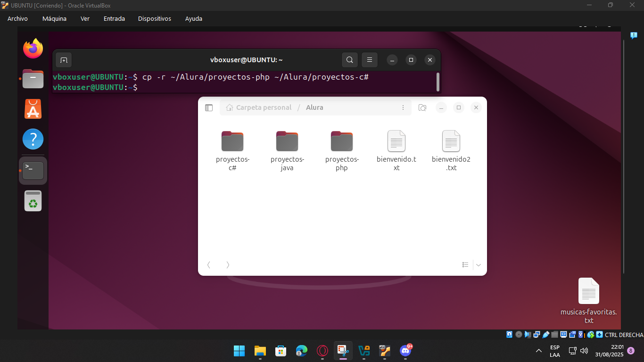The image size is (644, 362).
Task: Open Windows File Explorer from taskbar
Action: pyautogui.click(x=260, y=351)
